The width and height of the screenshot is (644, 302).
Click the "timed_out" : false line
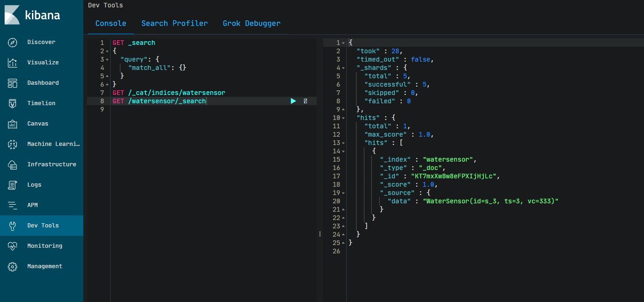(395, 59)
